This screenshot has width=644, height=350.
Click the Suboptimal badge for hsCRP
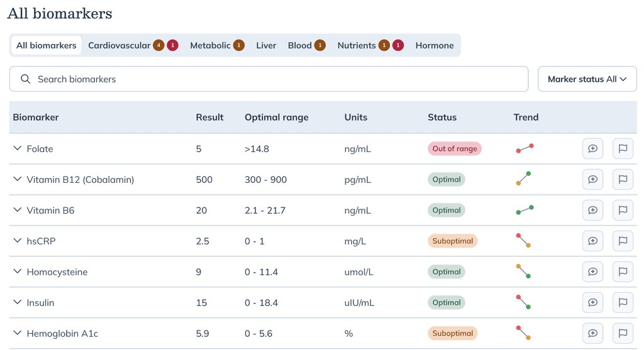click(453, 241)
